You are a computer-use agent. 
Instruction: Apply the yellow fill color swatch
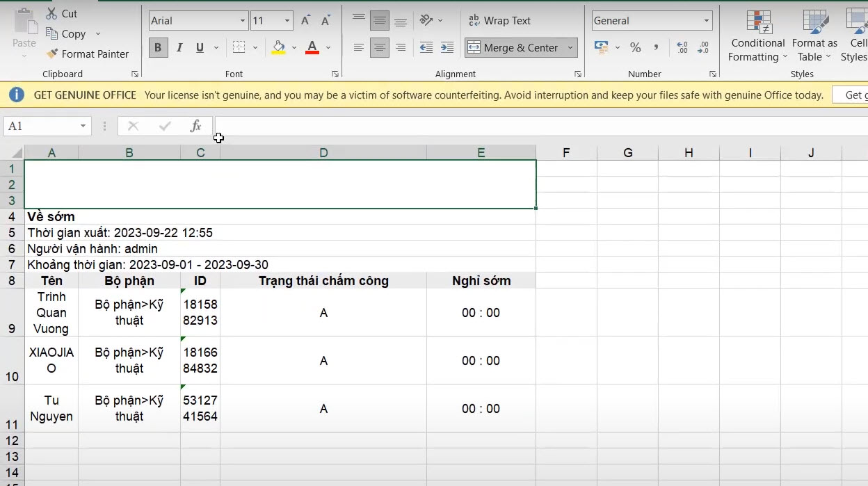[278, 47]
